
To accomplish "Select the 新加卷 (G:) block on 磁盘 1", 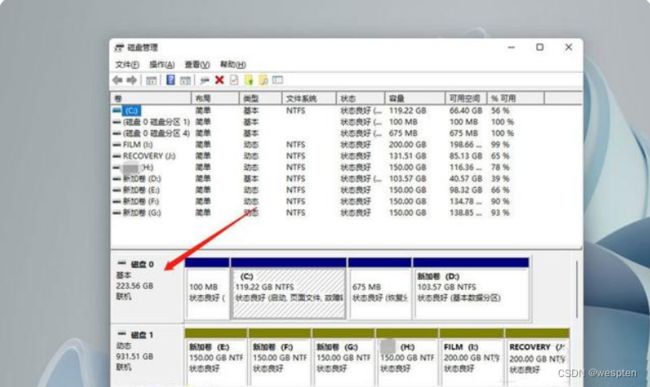I will (344, 358).
